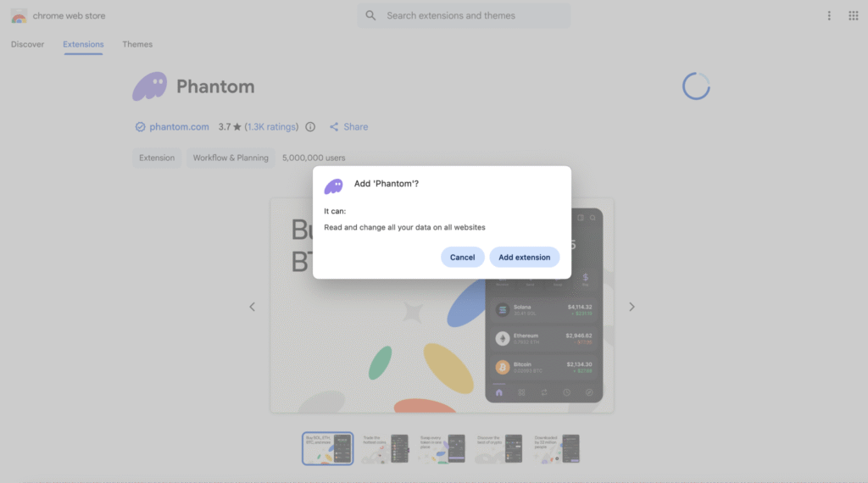Viewport: 868px width, 483px height.
Task: Click the share icon
Action: 334,127
